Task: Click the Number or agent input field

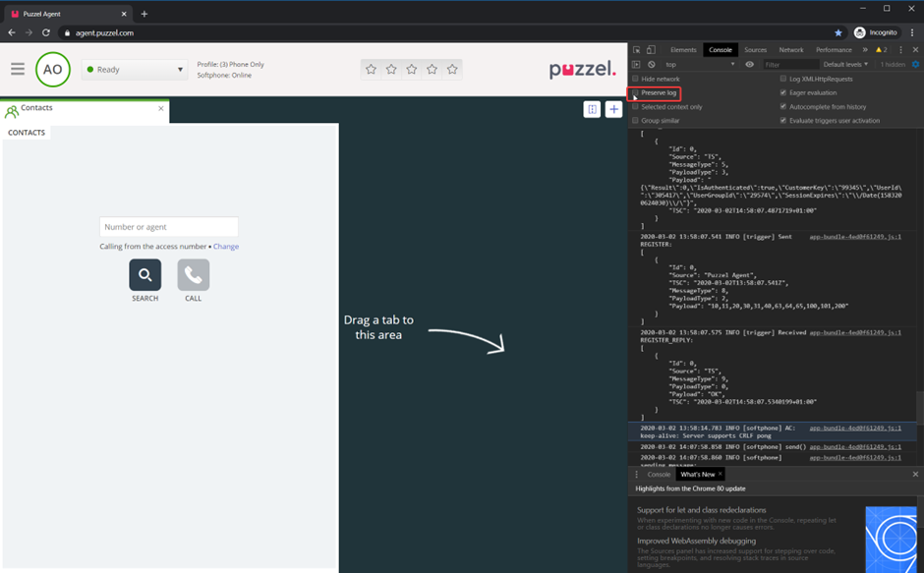Action: coord(169,227)
